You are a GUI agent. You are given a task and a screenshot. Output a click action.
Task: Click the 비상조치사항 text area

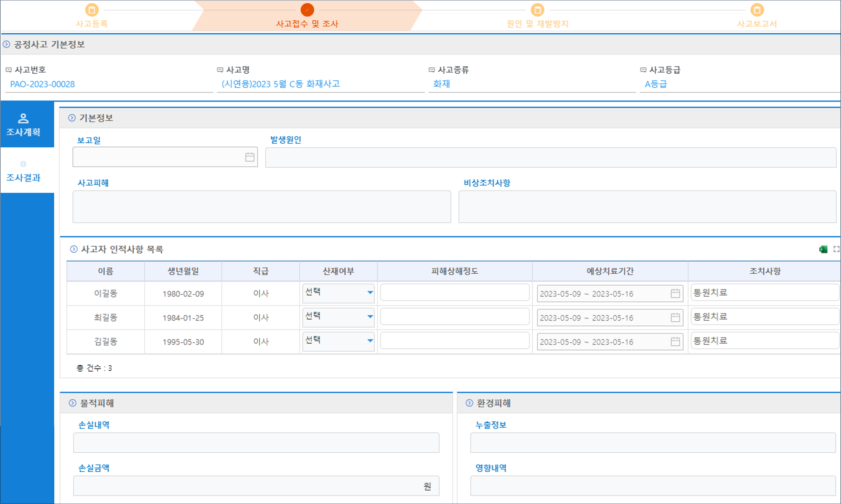(647, 206)
